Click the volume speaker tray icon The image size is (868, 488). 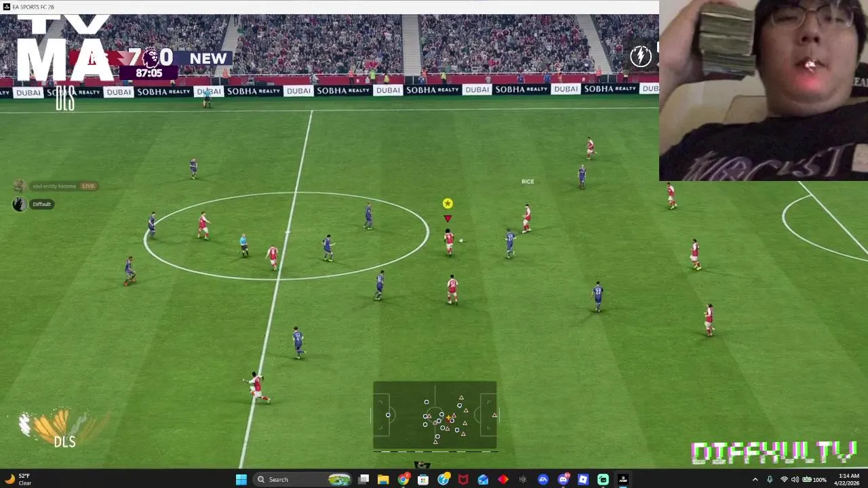(795, 479)
